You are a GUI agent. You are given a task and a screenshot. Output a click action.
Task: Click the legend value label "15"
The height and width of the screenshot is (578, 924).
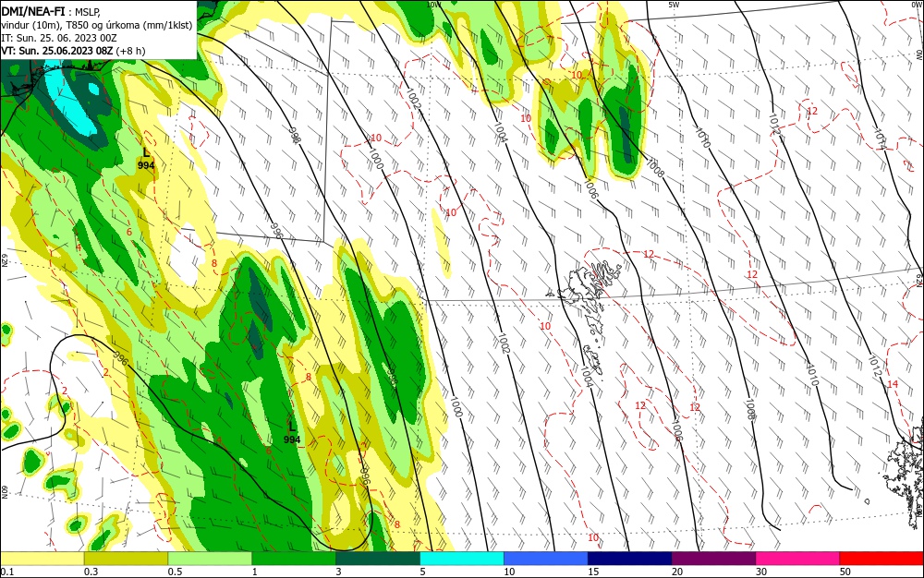coord(593,572)
